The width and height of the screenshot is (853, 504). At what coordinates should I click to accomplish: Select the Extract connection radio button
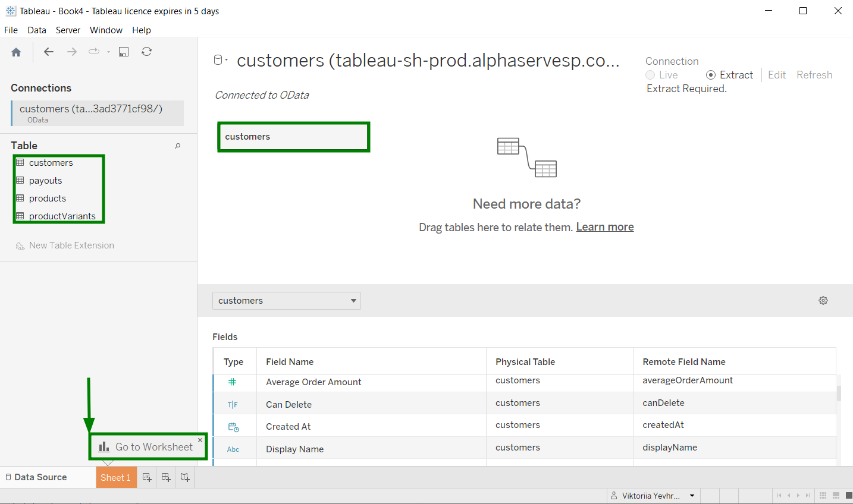[711, 75]
